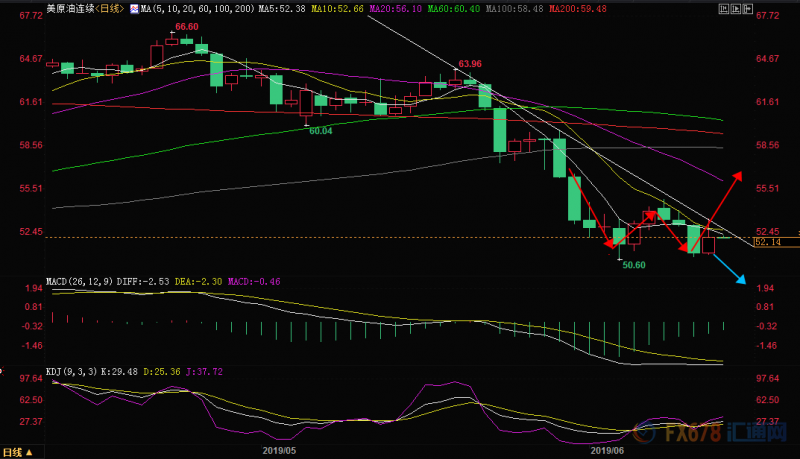Click the <日线> period label in the title
This screenshot has height=459, width=800.
coord(110,9)
